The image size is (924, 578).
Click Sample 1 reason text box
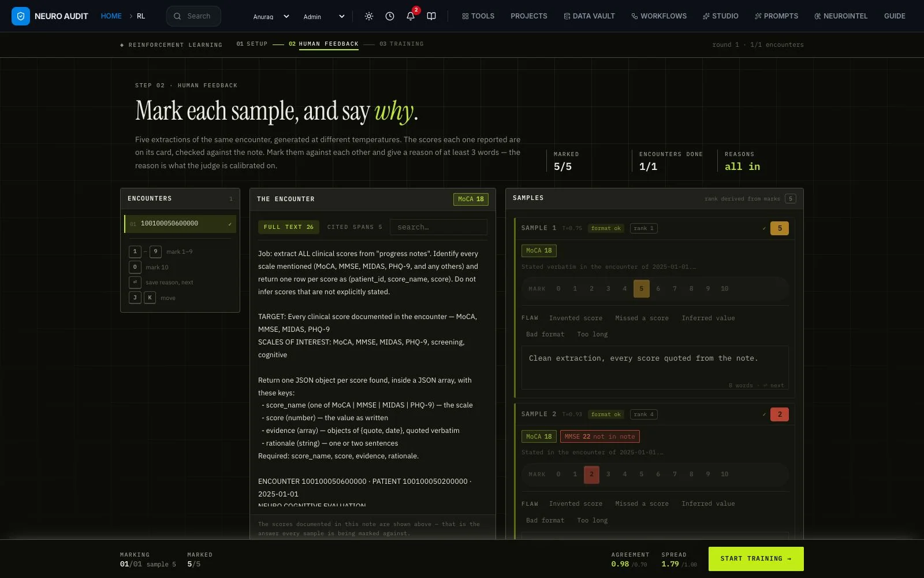pyautogui.click(x=655, y=368)
